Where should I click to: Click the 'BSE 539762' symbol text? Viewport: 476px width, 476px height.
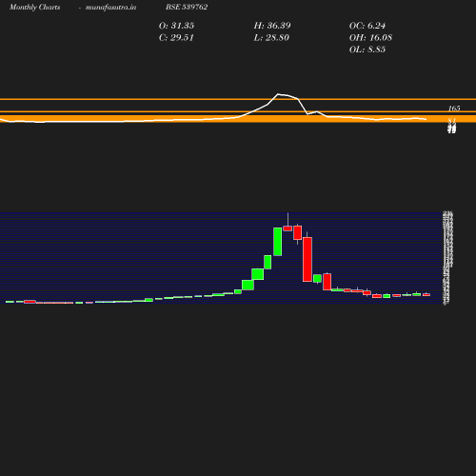(187, 7)
